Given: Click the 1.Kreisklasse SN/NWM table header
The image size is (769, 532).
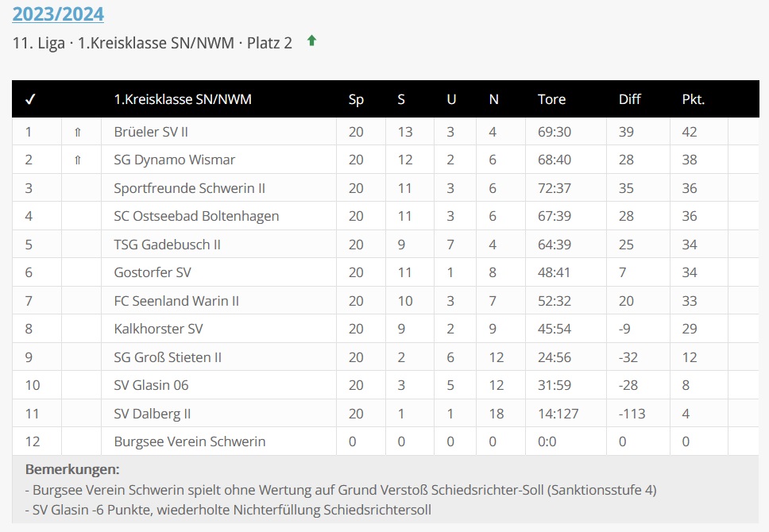Looking at the screenshot, I should pos(183,99).
